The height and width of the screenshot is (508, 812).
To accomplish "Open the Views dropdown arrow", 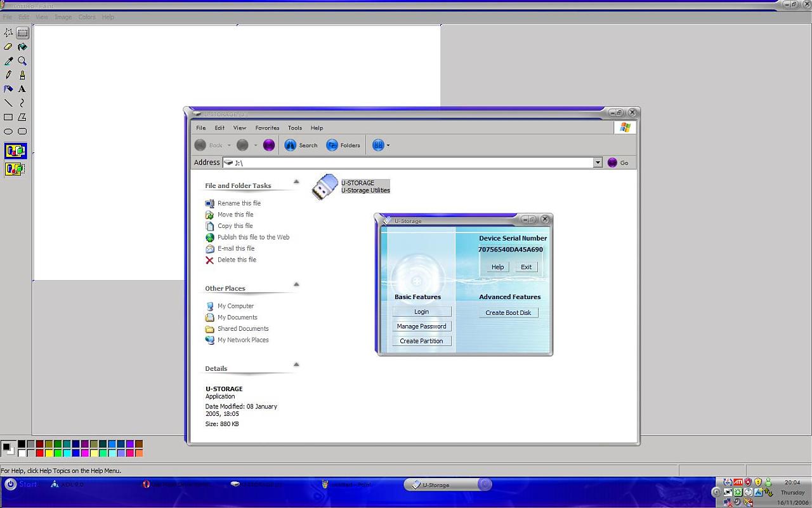I will pyautogui.click(x=388, y=145).
